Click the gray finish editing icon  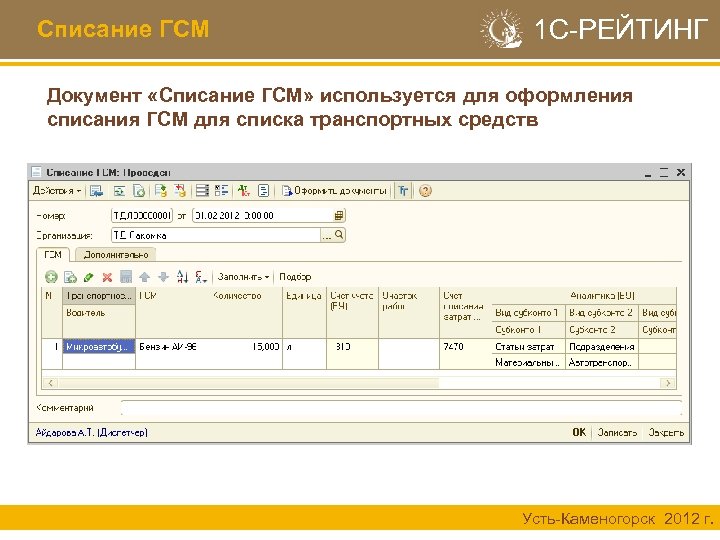pyautogui.click(x=126, y=277)
